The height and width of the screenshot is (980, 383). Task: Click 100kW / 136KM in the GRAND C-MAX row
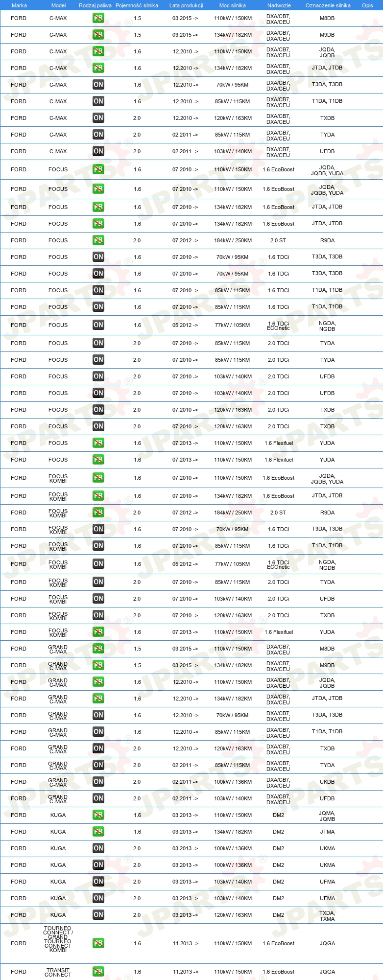point(233,782)
